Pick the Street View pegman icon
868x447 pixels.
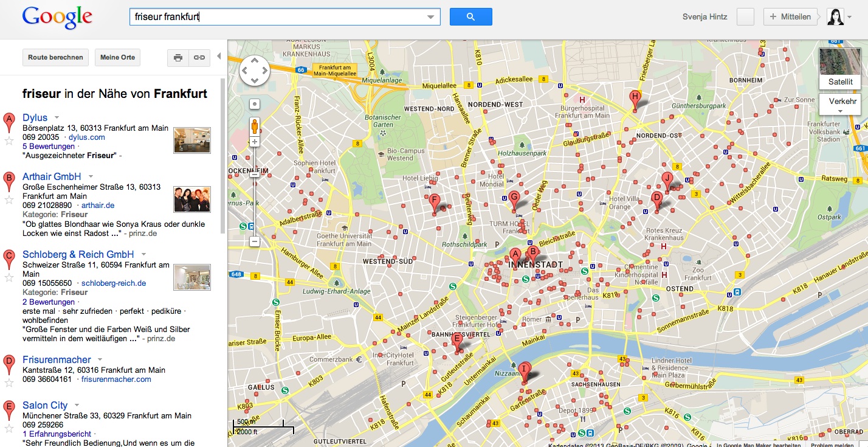click(255, 126)
